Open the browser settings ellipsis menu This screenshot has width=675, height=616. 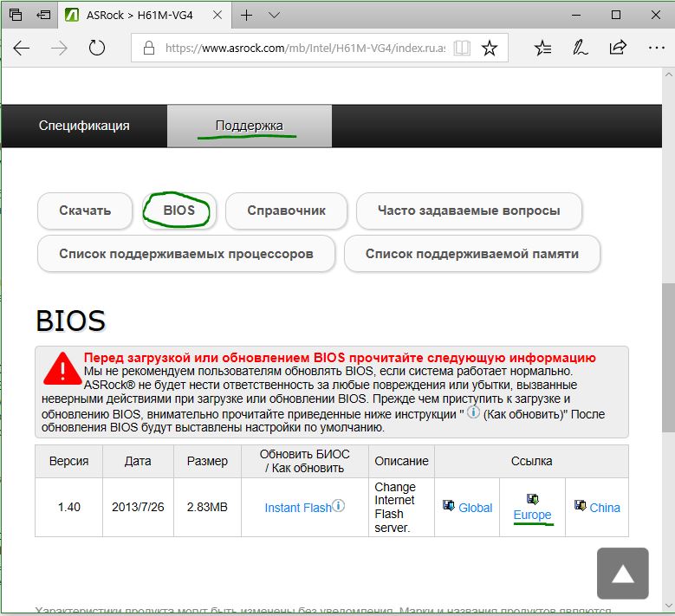tap(656, 48)
